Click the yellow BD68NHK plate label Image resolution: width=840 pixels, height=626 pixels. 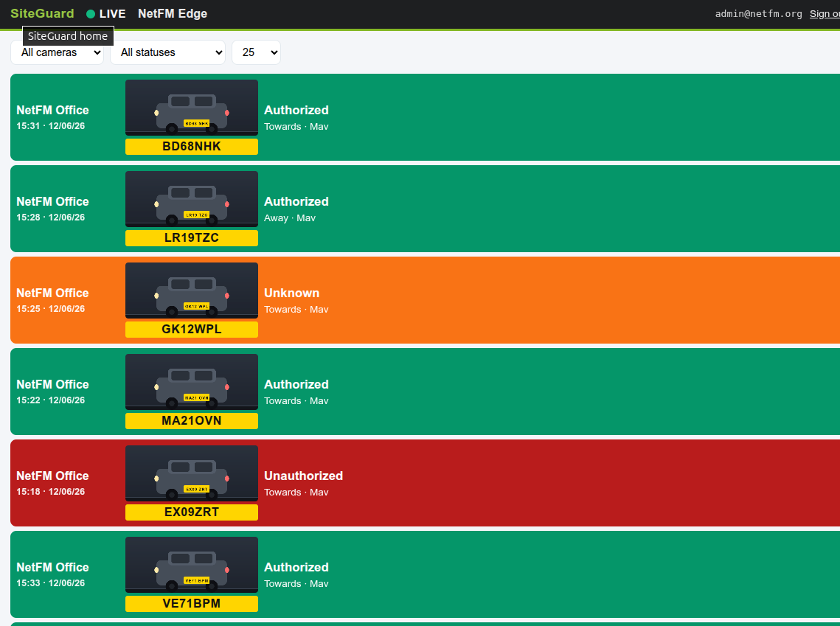(192, 147)
